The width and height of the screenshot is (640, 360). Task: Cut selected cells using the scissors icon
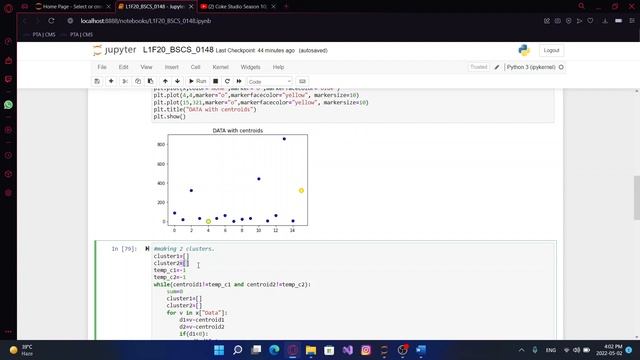point(125,81)
